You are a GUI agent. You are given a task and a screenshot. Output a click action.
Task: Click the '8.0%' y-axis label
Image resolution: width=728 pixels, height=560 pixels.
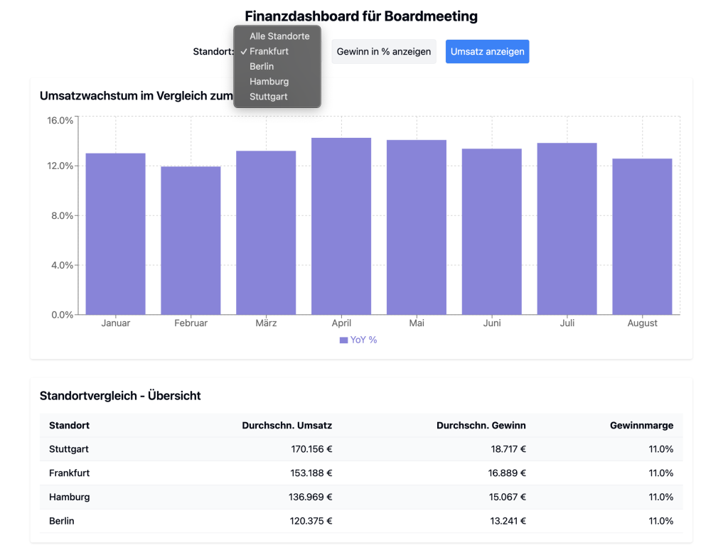63,215
